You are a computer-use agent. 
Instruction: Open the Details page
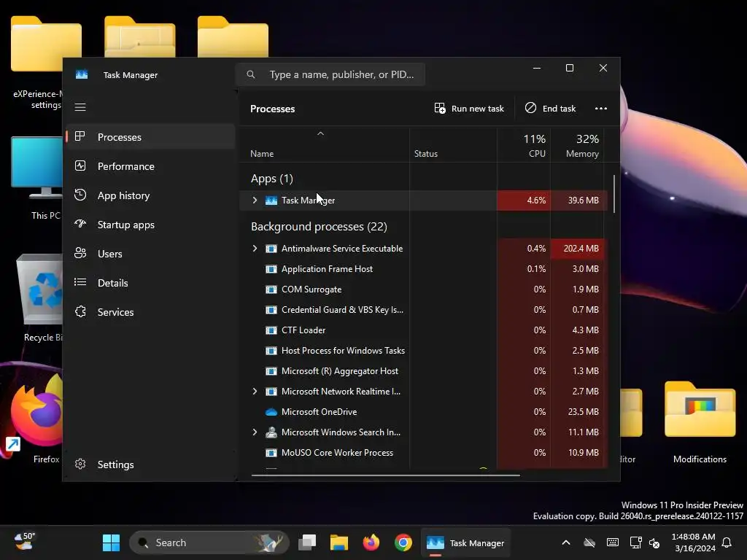150,283
